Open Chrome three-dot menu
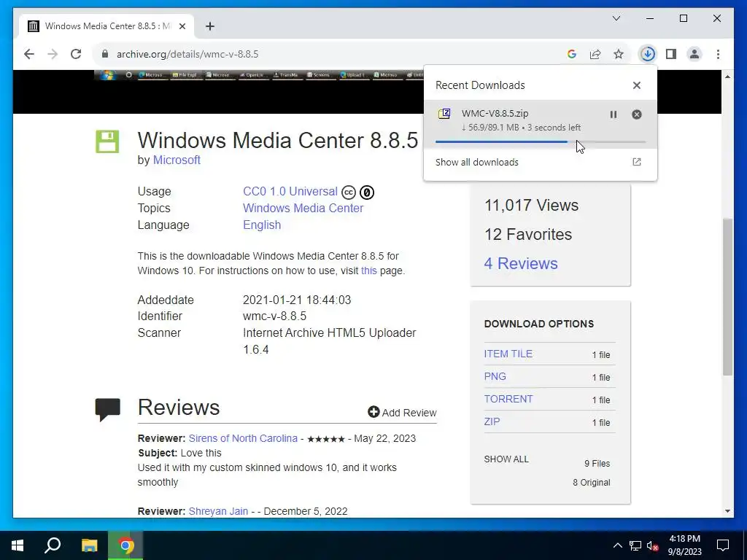The image size is (747, 560). click(718, 54)
